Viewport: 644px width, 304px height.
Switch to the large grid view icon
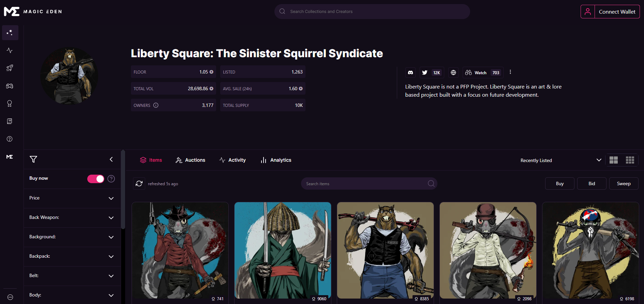pyautogui.click(x=614, y=160)
